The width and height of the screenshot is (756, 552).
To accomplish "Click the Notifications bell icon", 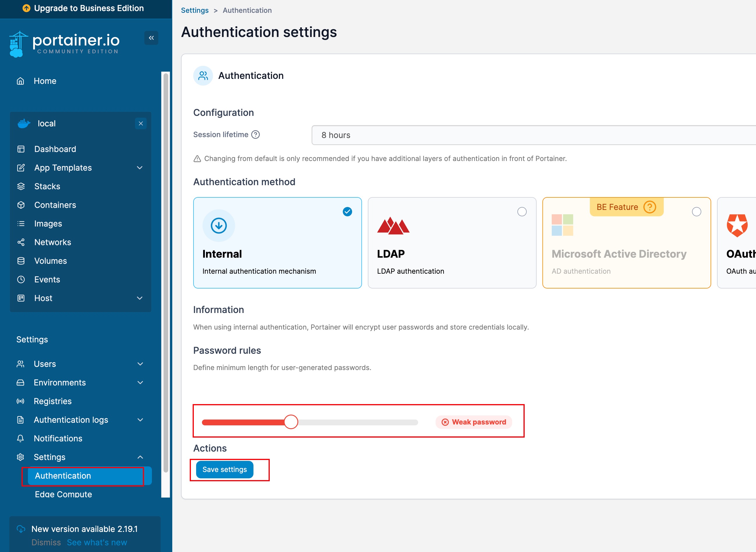I will coord(20,438).
